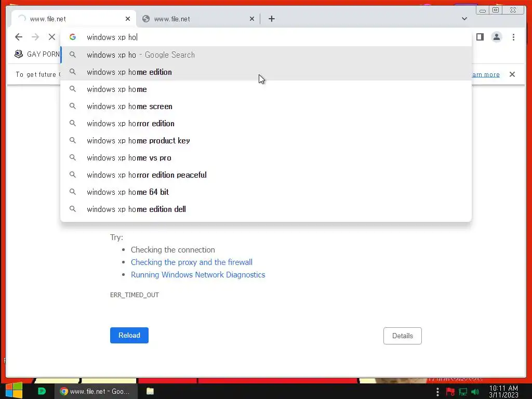This screenshot has width=532, height=399.
Task: Select suggestion 'windows xp home edition dell'
Action: (266, 209)
